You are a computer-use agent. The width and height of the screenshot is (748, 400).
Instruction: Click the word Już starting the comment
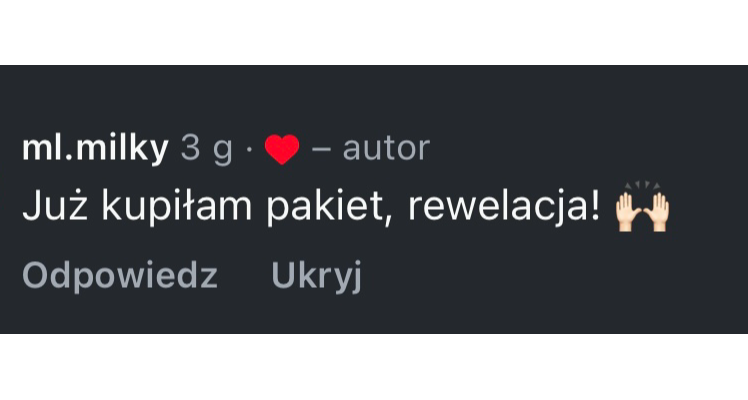point(55,206)
